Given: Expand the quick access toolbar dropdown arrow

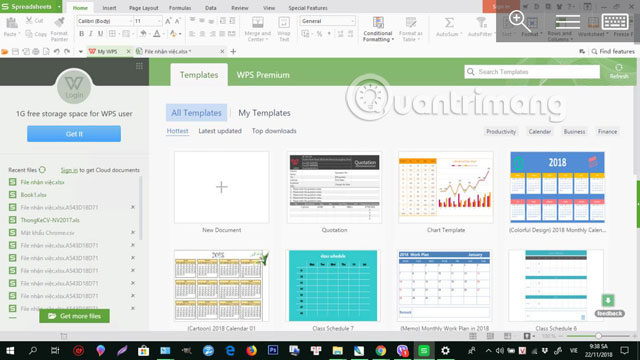Looking at the screenshot, I should tap(80, 52).
